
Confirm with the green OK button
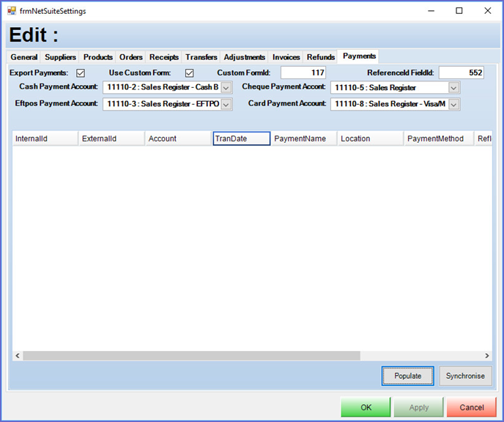[x=366, y=407]
